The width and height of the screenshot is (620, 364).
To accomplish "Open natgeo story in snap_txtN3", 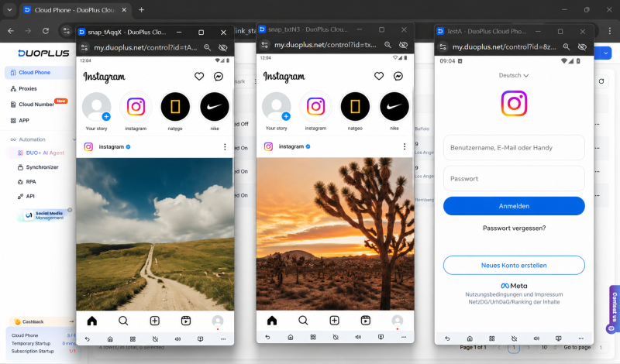I will (x=355, y=107).
